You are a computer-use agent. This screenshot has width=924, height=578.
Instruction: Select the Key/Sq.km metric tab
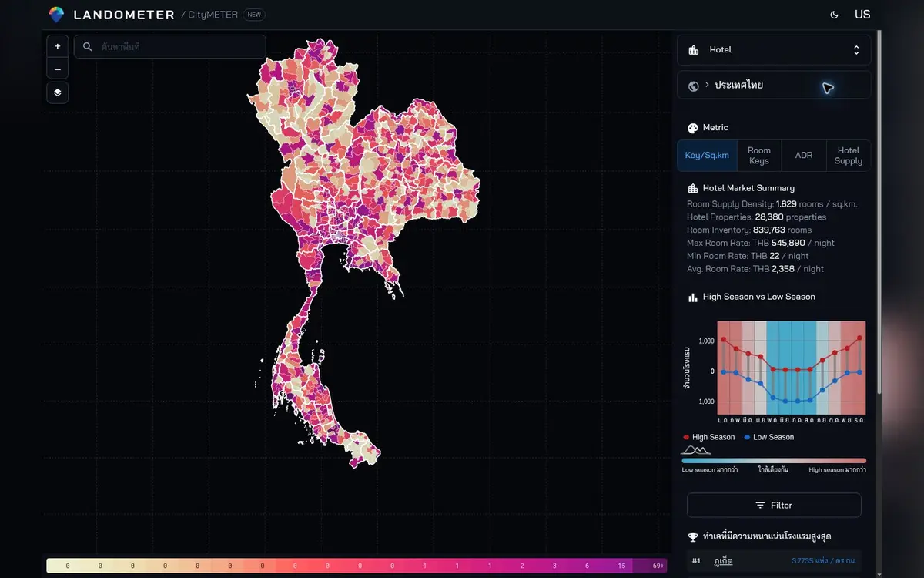(x=707, y=156)
